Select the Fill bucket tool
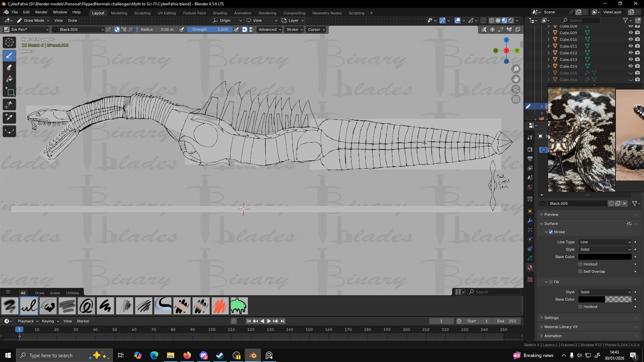 (9, 79)
